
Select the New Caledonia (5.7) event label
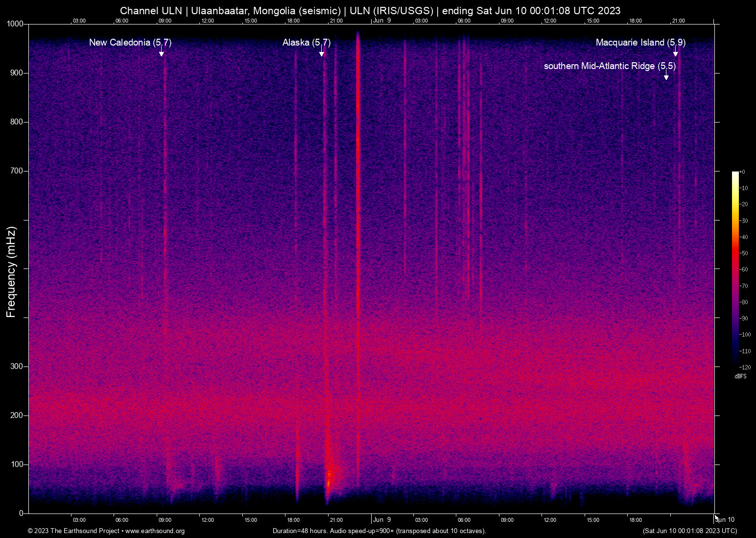[x=130, y=43]
